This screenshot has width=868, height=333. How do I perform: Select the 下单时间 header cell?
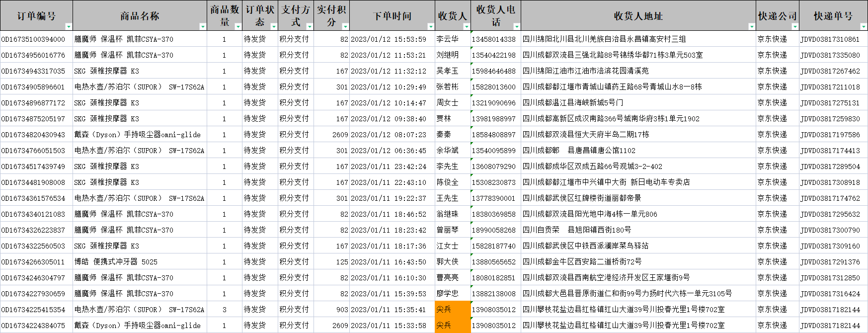(392, 16)
